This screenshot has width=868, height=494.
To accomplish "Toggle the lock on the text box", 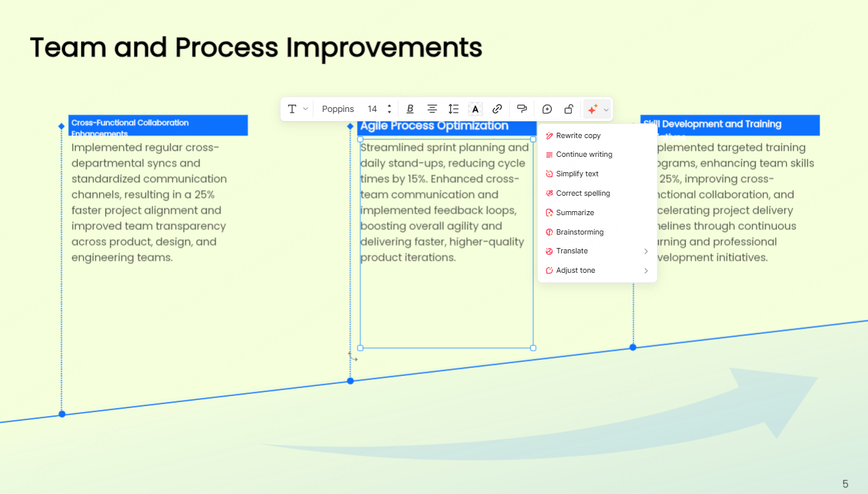I will pos(569,109).
